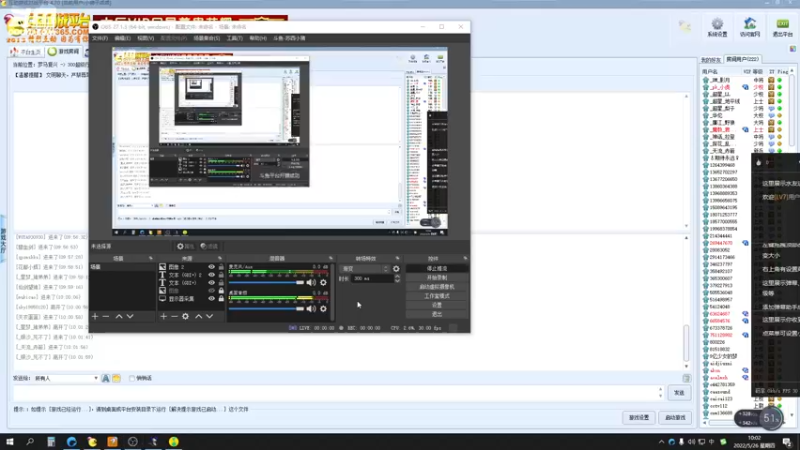Remove selected scene with minus icon in Scenes panel
The width and height of the screenshot is (800, 450).
106,316
